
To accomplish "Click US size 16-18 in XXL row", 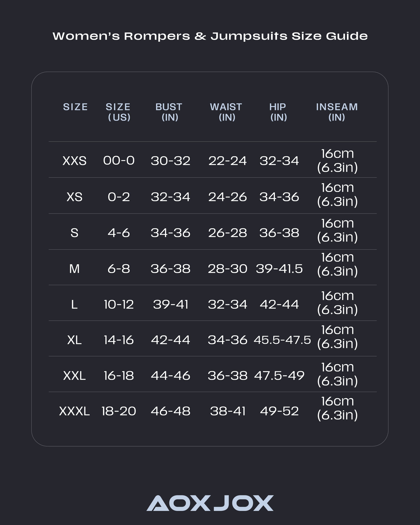I will coord(119,376).
